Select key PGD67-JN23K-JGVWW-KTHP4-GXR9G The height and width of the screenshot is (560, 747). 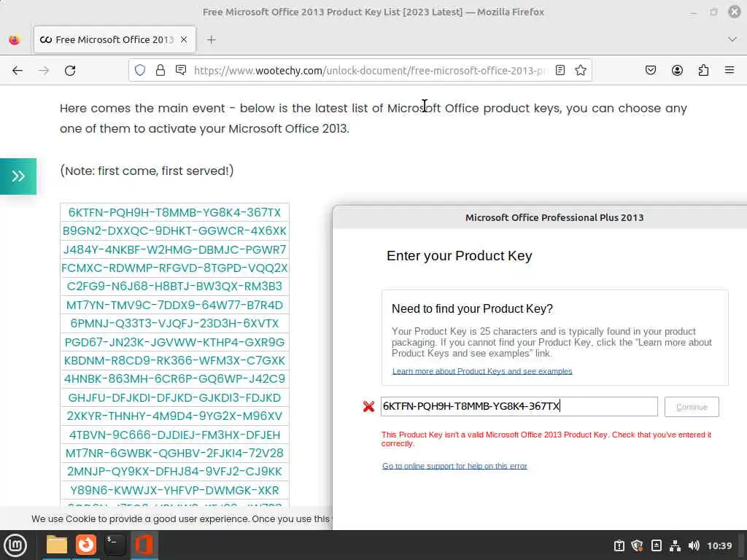(174, 342)
